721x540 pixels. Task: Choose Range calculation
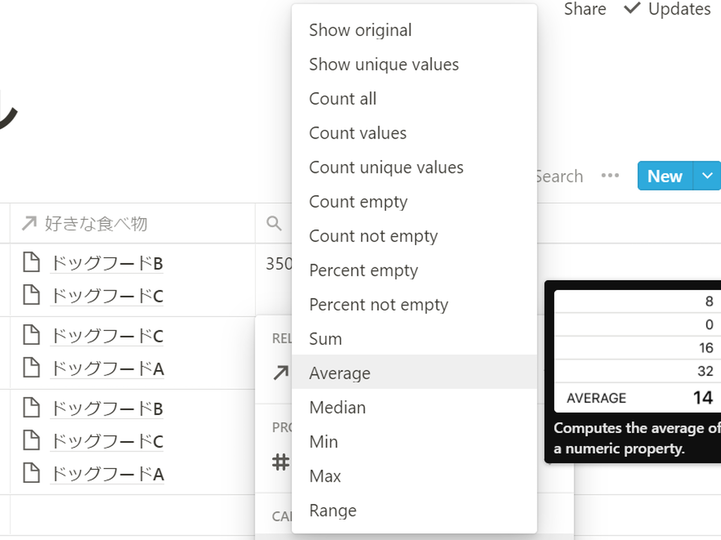(x=414, y=510)
